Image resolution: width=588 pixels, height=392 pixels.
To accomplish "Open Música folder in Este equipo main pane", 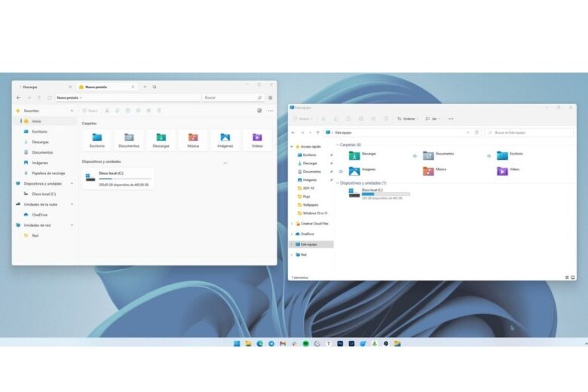I will [x=434, y=171].
